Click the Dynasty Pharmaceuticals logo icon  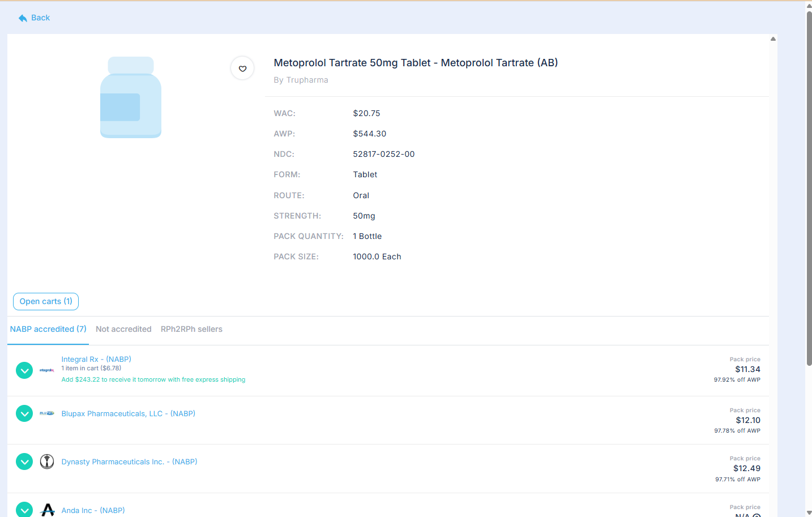(47, 462)
